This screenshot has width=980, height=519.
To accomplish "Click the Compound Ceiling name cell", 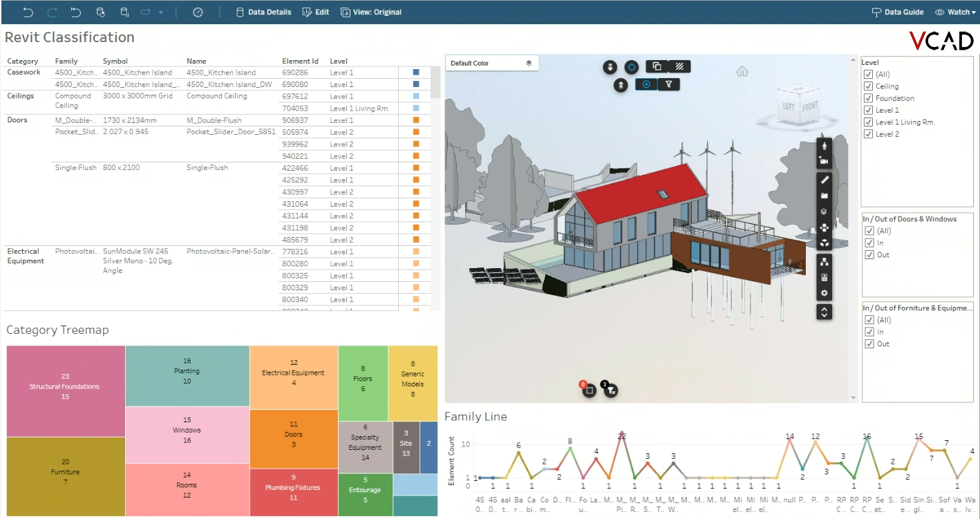I will [217, 96].
